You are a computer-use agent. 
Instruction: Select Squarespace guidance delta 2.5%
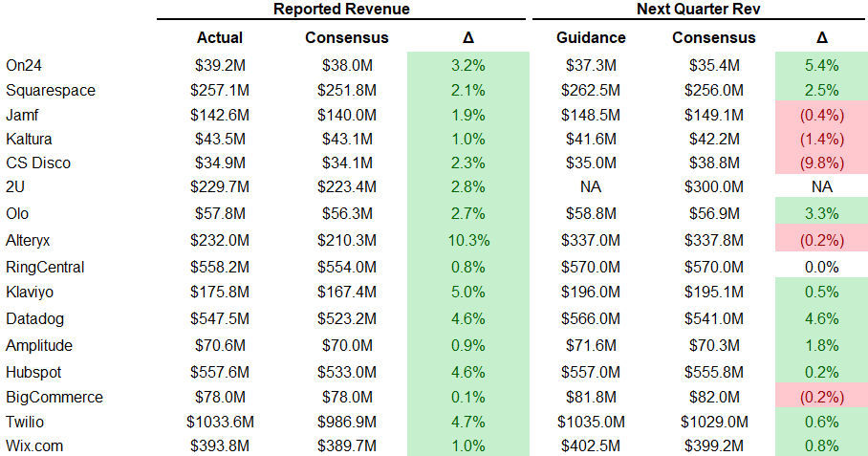pos(821,90)
